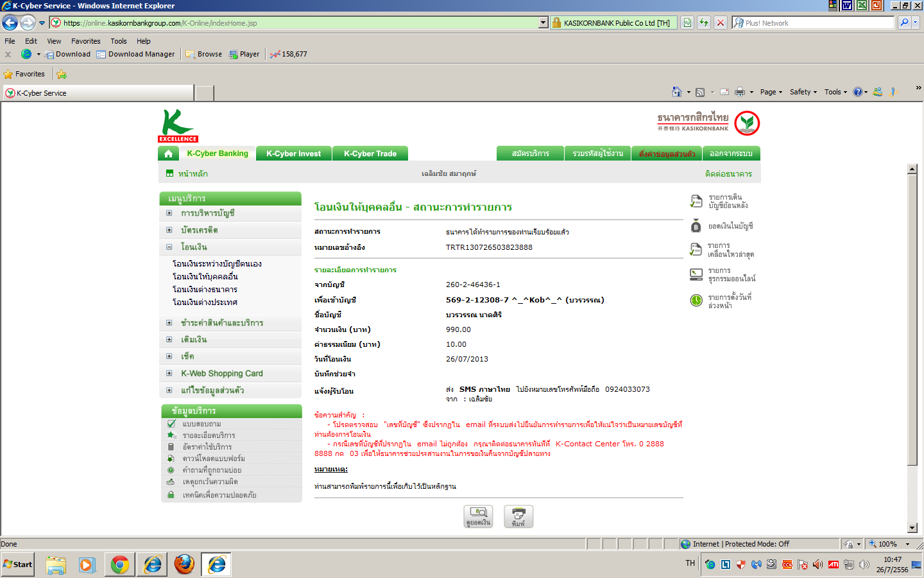Open the Safety dropdown in the command bar
Screen dimensions: 924x578
pos(803,92)
